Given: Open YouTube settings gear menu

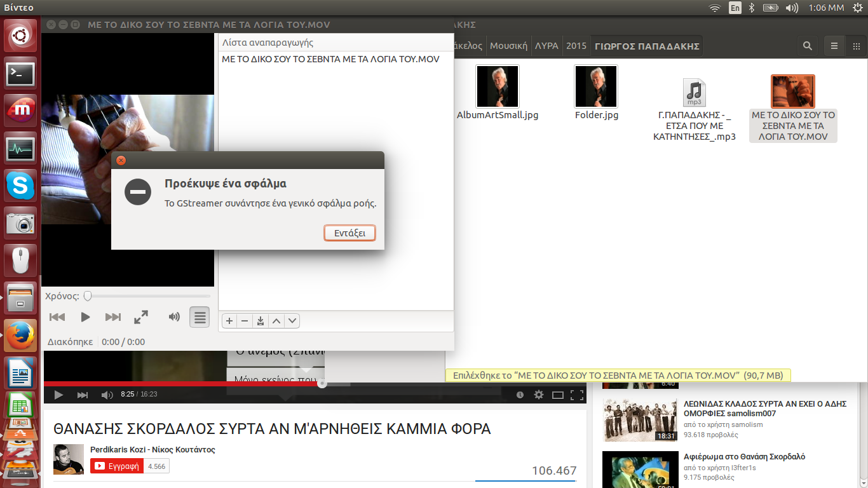Looking at the screenshot, I should pos(539,395).
